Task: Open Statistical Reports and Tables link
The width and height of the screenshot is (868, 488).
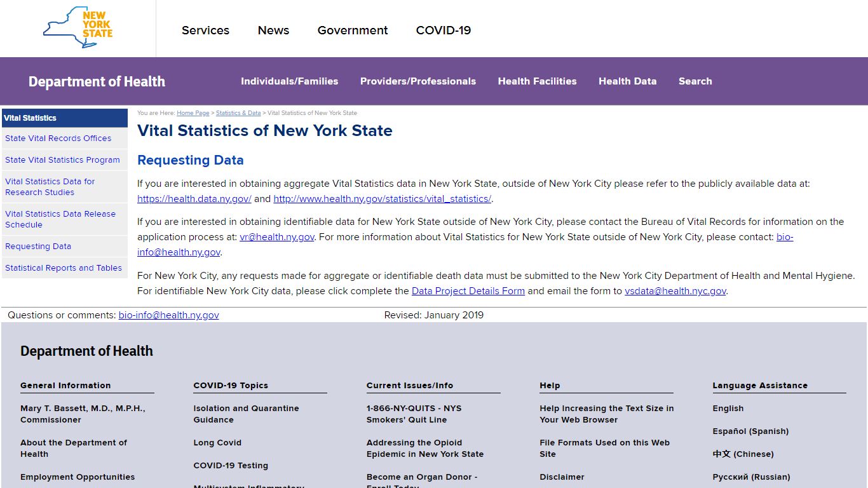Action: coord(64,268)
